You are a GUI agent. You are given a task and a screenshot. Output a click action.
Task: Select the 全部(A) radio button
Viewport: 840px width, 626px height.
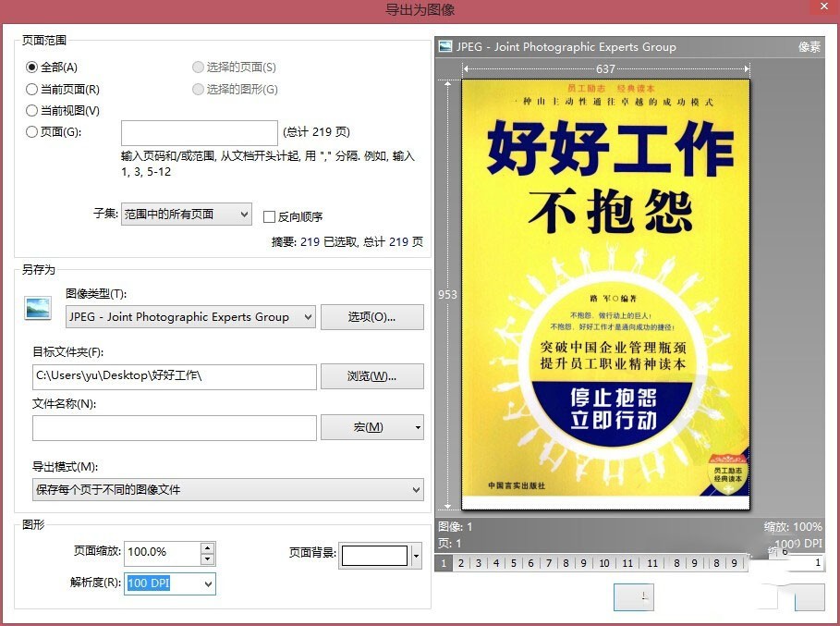(x=32, y=68)
